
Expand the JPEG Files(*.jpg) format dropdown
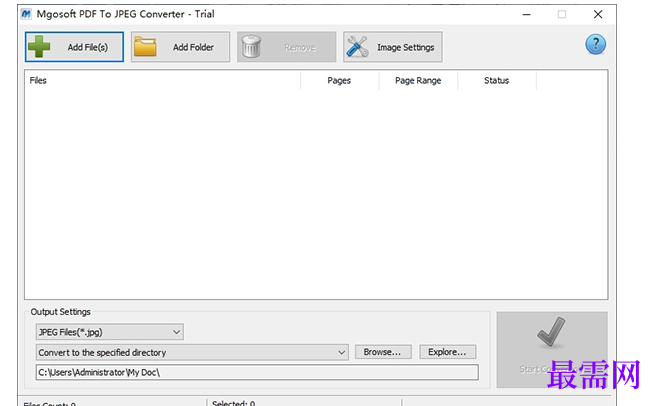tap(110, 332)
